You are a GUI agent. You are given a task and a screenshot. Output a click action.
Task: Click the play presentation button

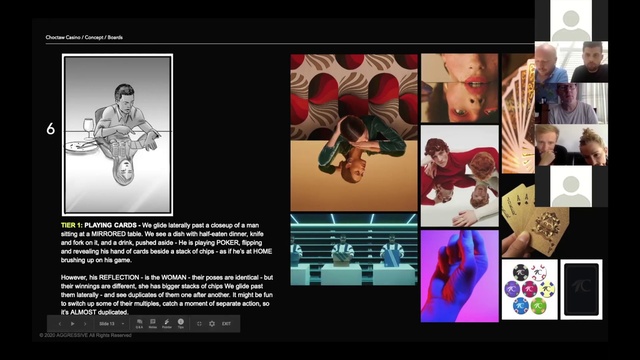click(x=73, y=324)
